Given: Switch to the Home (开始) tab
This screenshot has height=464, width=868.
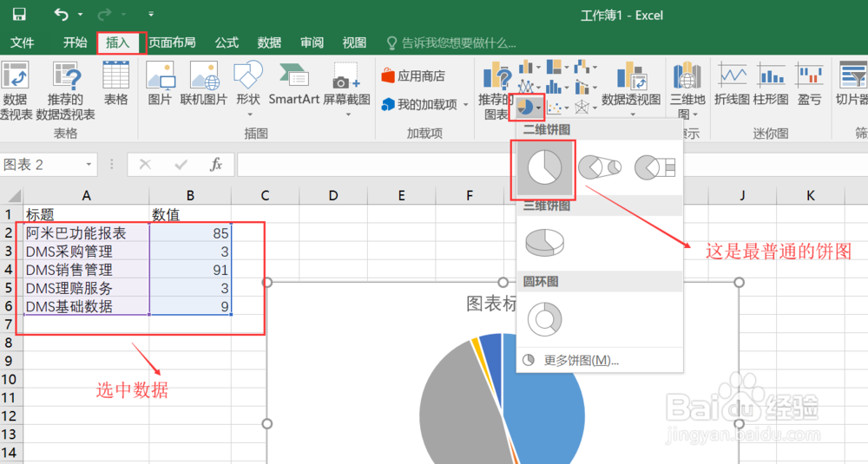Looking at the screenshot, I should point(75,42).
